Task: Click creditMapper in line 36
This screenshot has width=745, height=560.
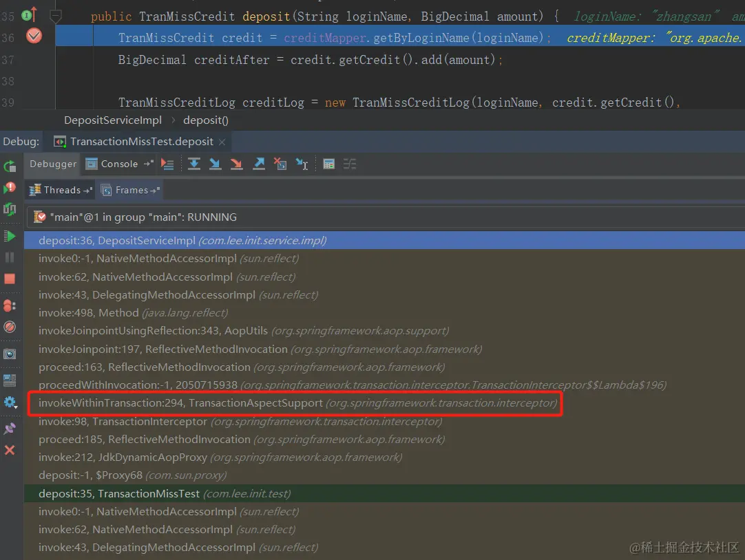Action: (325, 38)
